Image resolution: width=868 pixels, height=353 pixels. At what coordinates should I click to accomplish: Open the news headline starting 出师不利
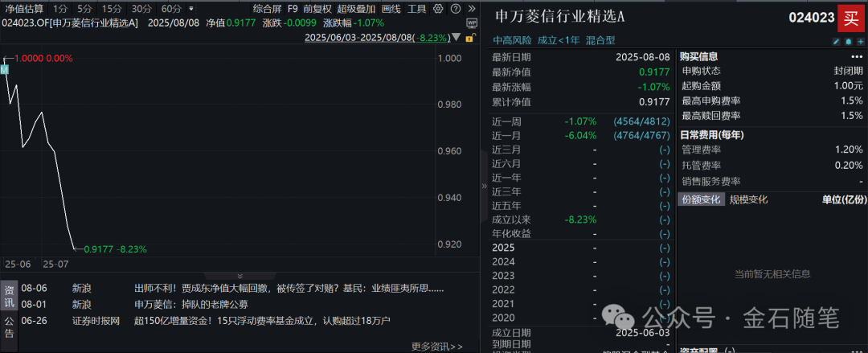coord(289,289)
